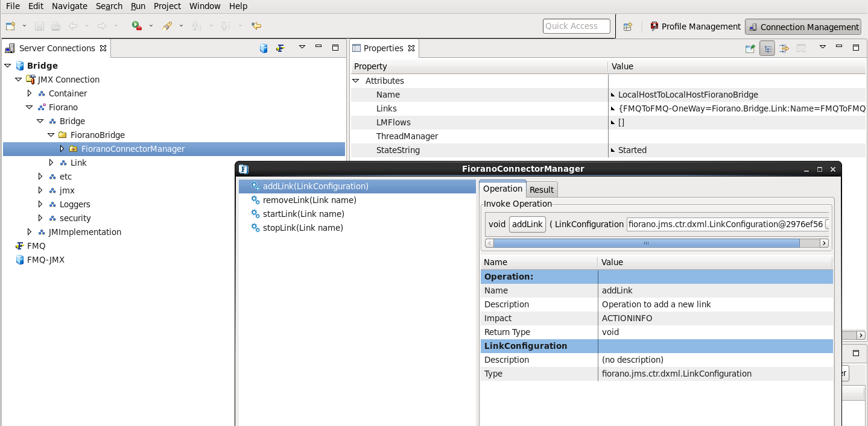
Task: Click the Quick Access search field
Action: point(576,26)
